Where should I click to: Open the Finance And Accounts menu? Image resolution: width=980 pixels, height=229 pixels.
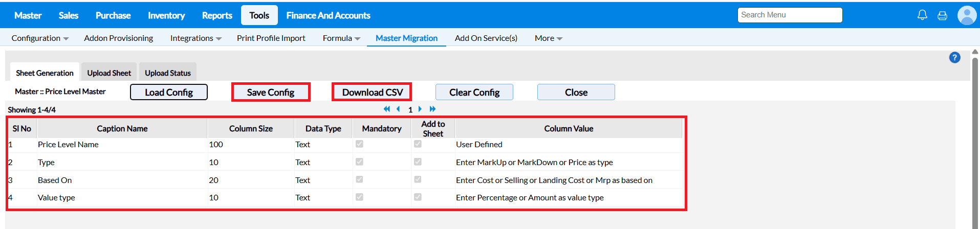[x=328, y=15]
